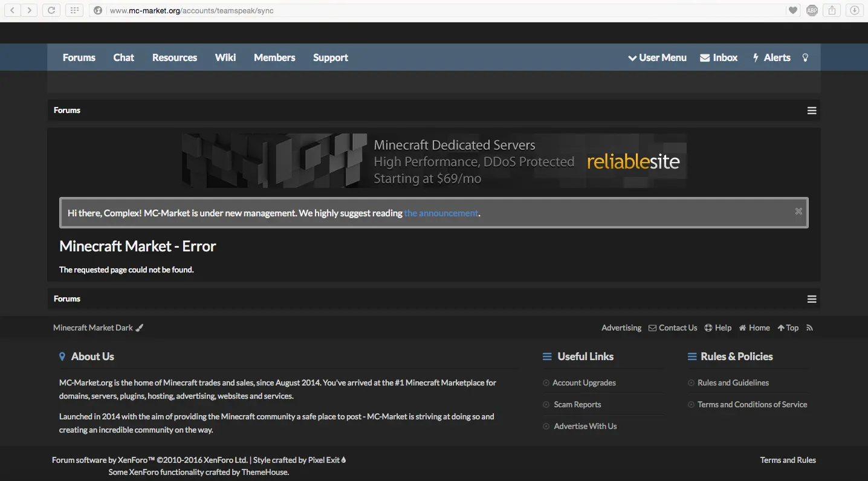Open the Chat tab
This screenshot has width=868, height=481.
[124, 57]
